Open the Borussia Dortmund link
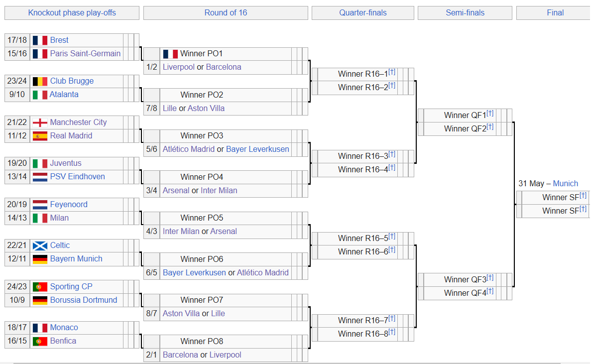 pos(84,300)
